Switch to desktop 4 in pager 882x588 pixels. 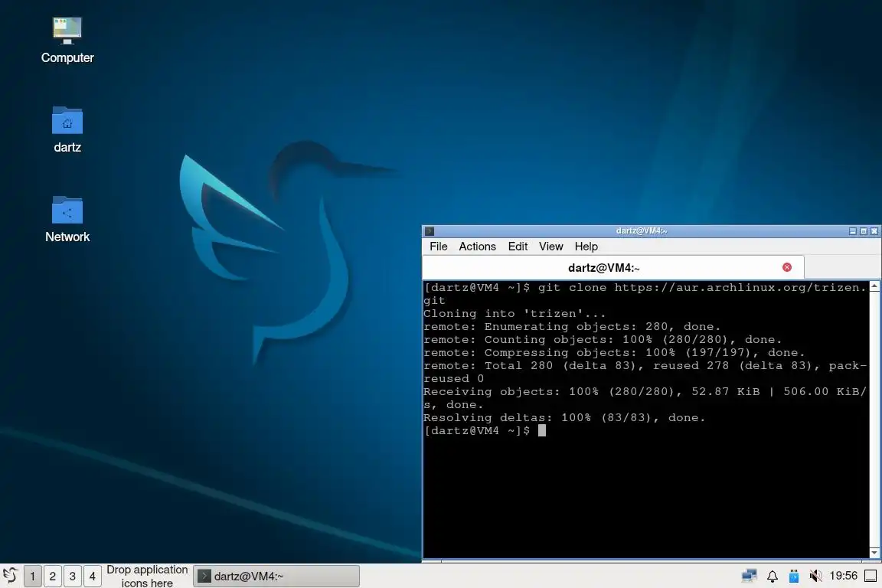(92, 577)
